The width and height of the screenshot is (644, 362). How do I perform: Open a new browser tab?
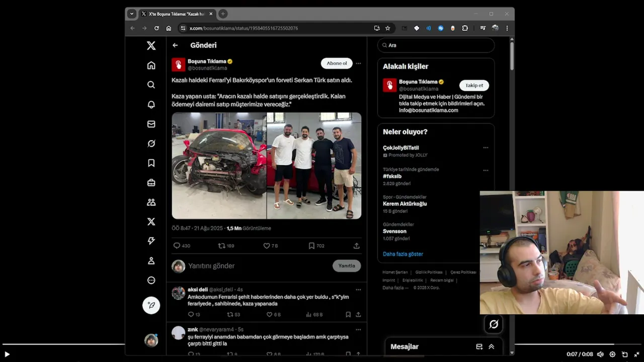[x=223, y=14]
